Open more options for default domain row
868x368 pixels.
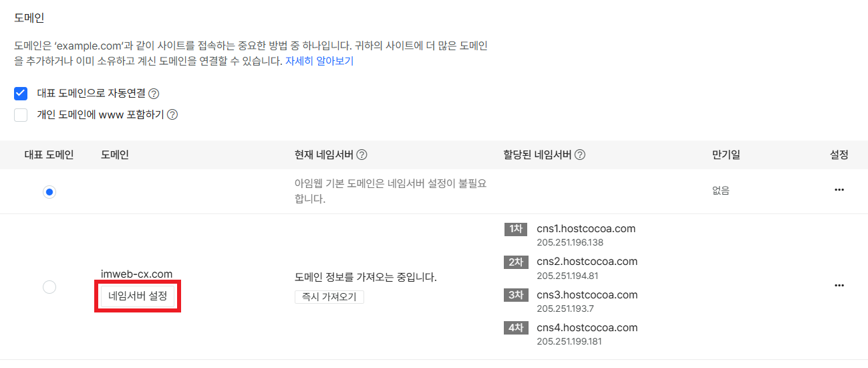839,190
